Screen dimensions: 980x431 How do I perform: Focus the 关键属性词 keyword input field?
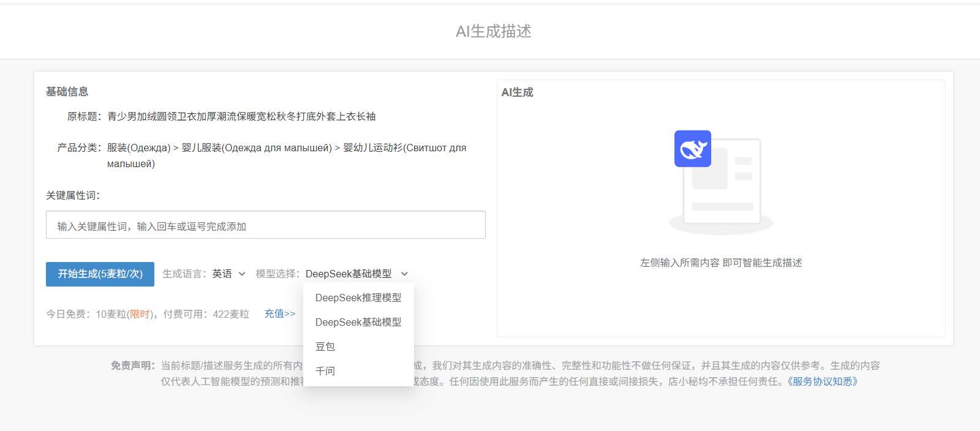(x=265, y=225)
